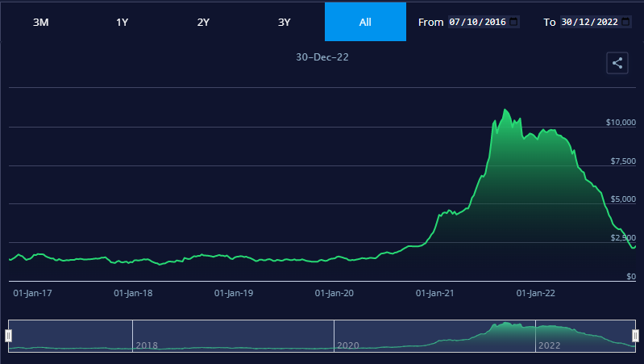This screenshot has height=364, width=644.
Task: Select the All range tab
Action: tap(365, 22)
